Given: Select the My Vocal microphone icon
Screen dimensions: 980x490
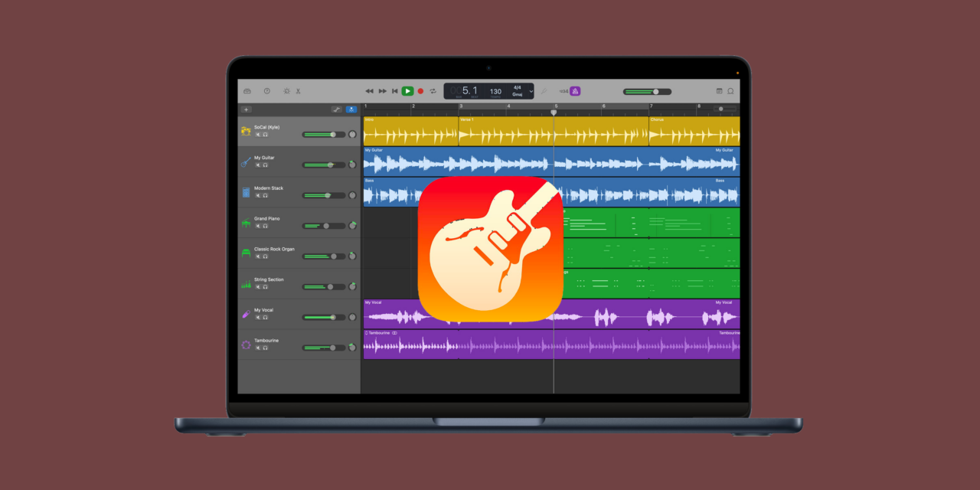Looking at the screenshot, I should 244,315.
